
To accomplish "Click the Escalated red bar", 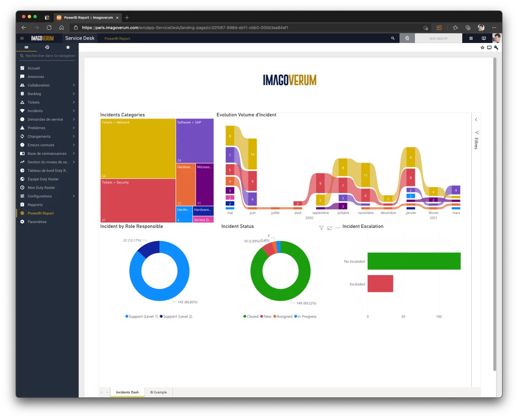I will [x=380, y=284].
